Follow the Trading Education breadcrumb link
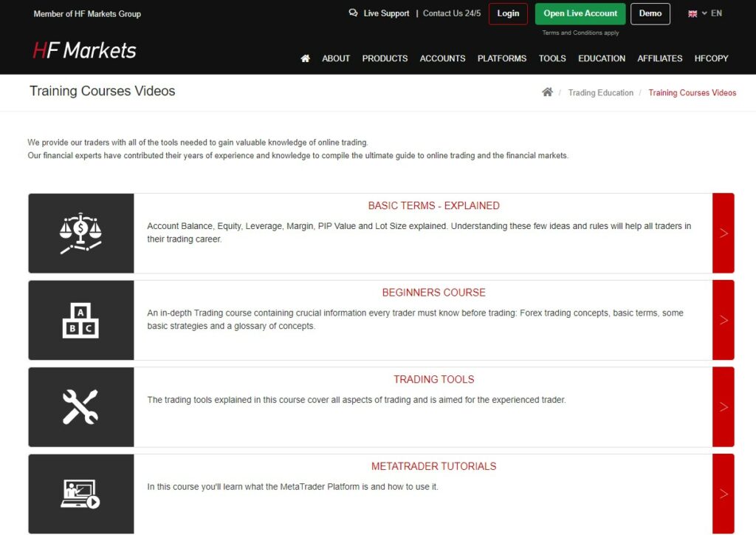 600,93
